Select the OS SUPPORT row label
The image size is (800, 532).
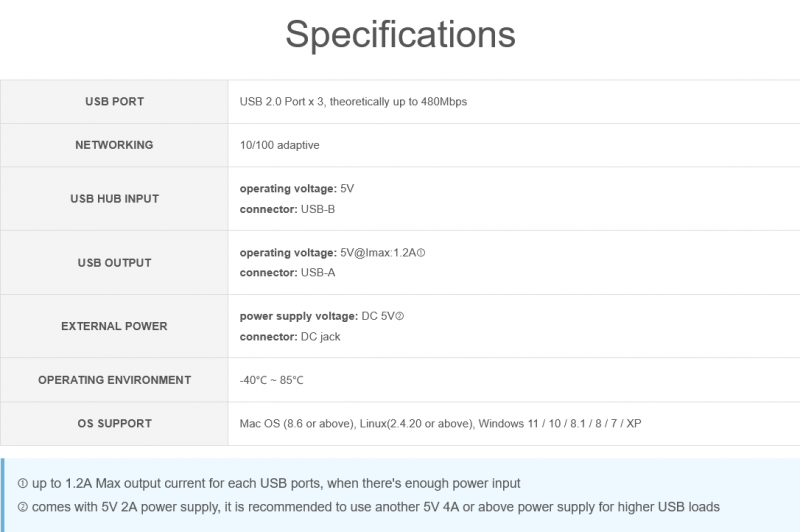114,424
